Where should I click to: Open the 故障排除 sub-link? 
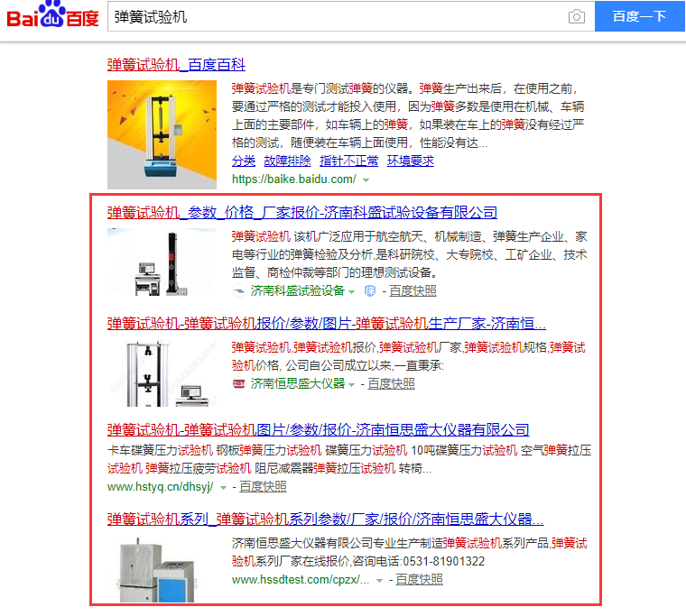pyautogui.click(x=287, y=161)
